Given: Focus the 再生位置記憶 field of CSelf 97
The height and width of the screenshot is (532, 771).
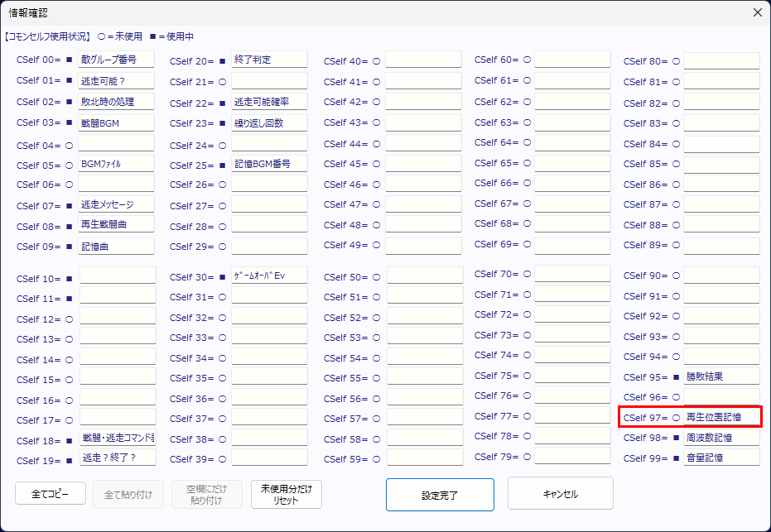Looking at the screenshot, I should (721, 418).
